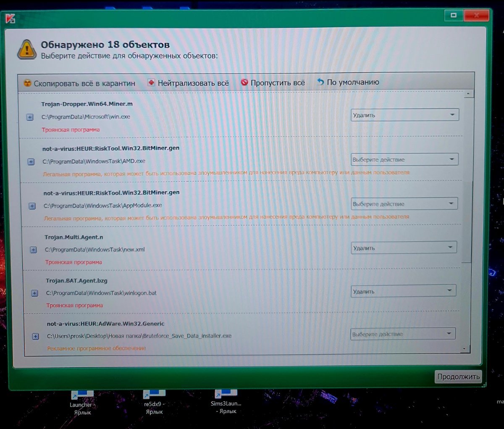Select Trojan-Dropper.Win64.Miner.m title text
This screenshot has height=429, width=504.
point(87,104)
